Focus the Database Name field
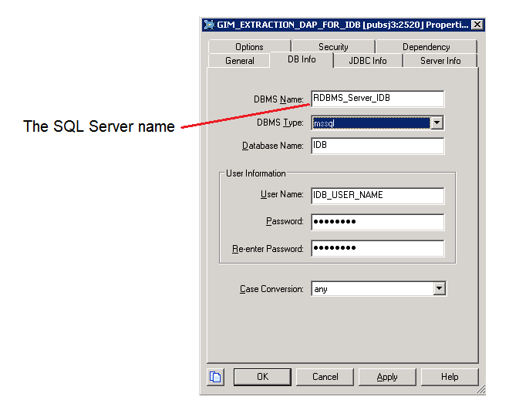 [x=377, y=146]
